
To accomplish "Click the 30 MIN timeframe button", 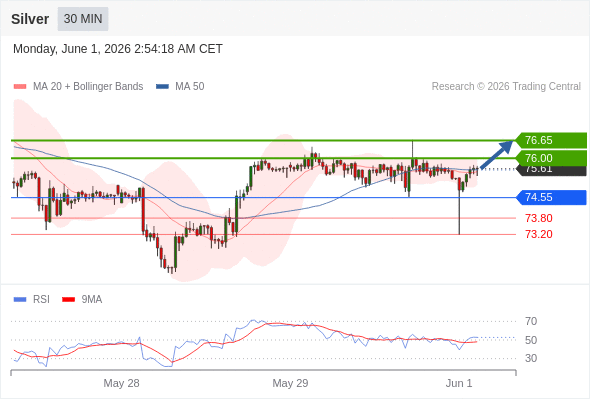I will tap(83, 19).
